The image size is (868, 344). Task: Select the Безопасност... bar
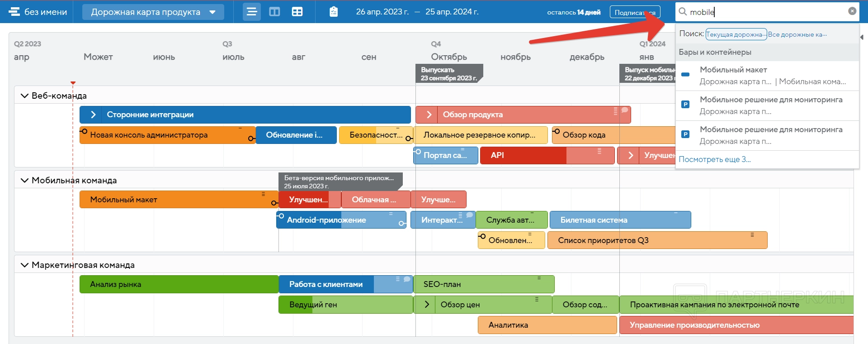[x=375, y=135]
